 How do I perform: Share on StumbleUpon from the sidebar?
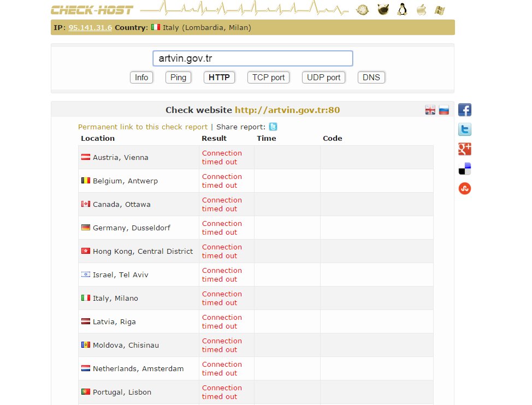465,188
